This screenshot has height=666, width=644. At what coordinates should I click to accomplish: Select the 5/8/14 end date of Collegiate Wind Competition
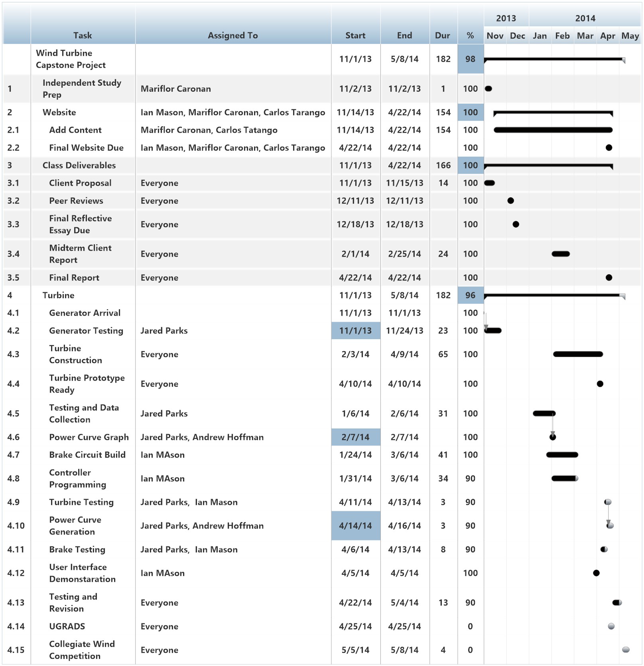tap(404, 650)
